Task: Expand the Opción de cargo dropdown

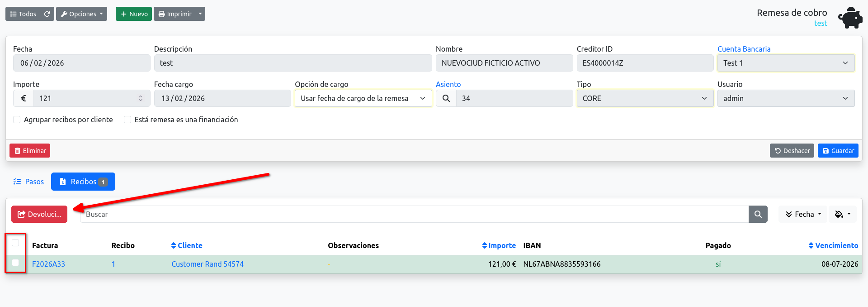Action: pos(363,98)
